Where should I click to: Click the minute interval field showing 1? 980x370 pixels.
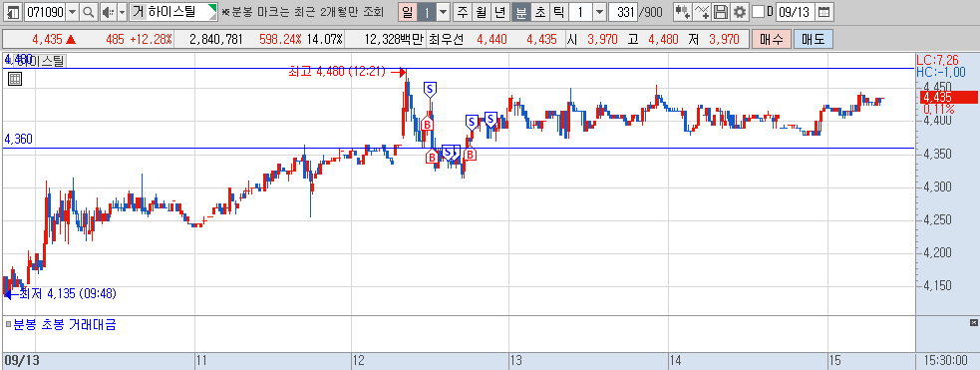580,11
